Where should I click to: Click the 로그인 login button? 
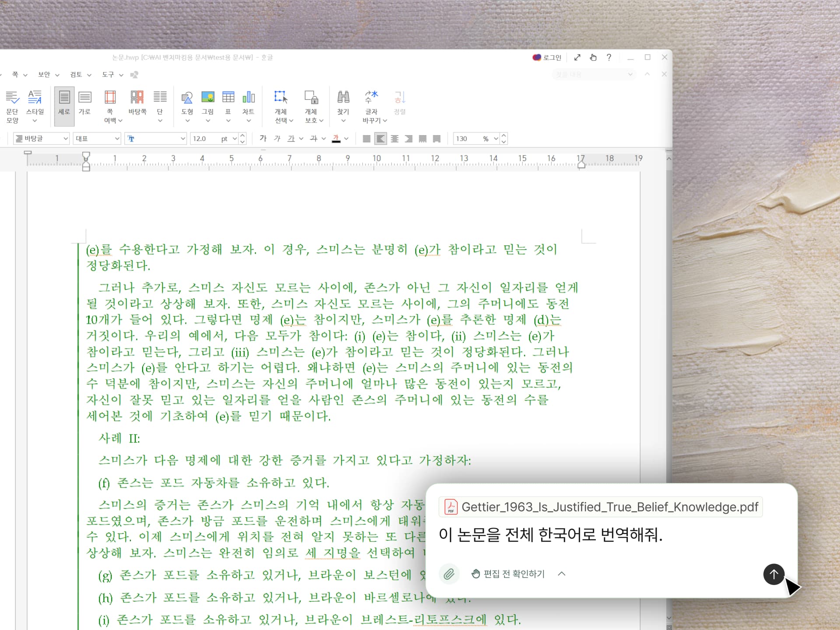(547, 57)
